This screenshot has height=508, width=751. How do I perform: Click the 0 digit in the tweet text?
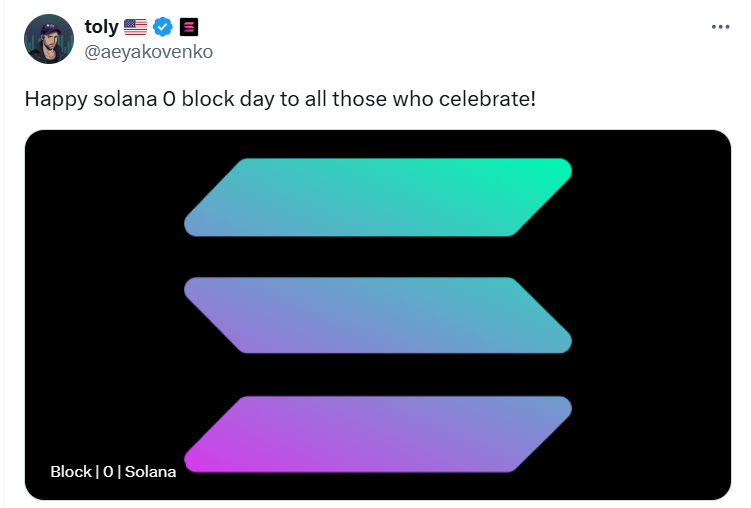[169, 100]
